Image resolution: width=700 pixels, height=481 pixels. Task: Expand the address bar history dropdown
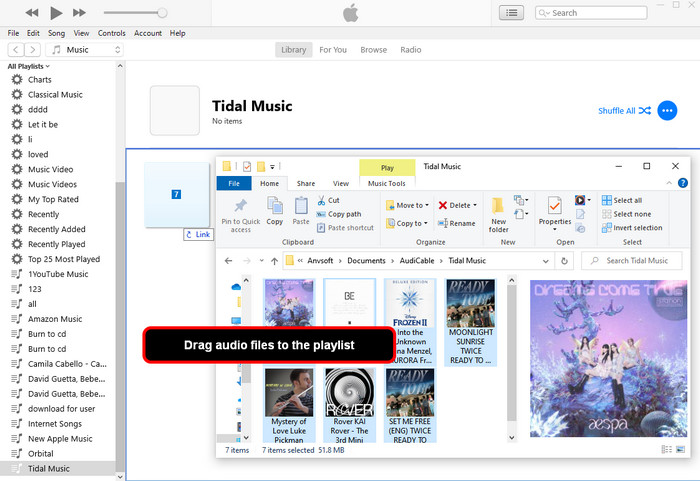tap(546, 261)
